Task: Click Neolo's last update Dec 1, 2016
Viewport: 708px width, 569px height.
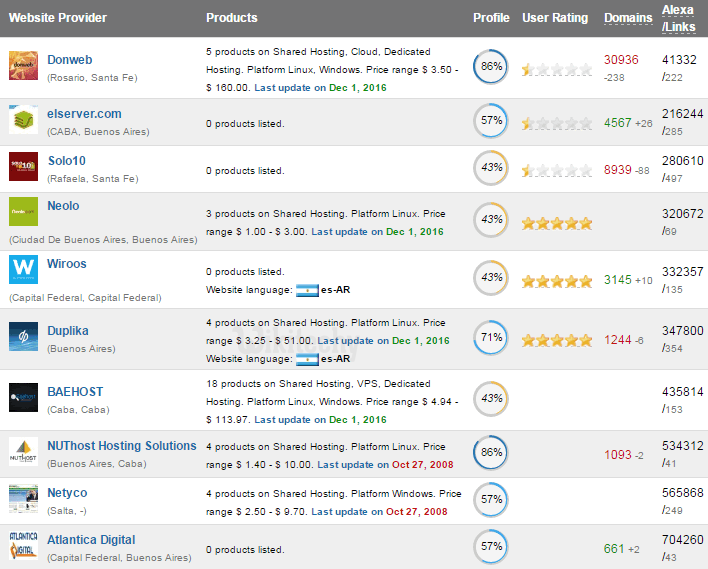Action: tap(415, 232)
